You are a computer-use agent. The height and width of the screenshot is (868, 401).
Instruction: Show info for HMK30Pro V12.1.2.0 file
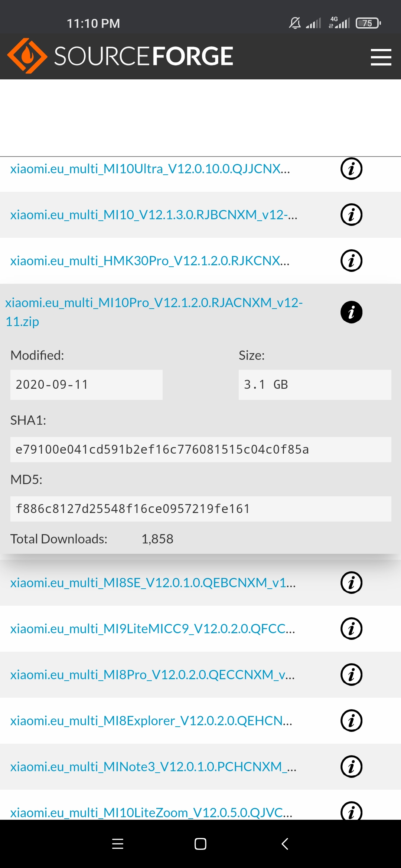coord(351,261)
